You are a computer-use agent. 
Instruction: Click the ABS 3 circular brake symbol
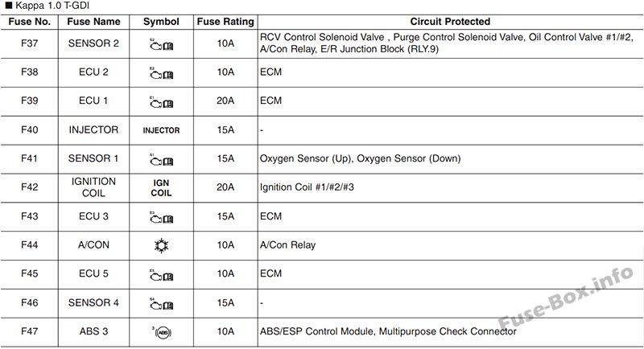click(162, 332)
